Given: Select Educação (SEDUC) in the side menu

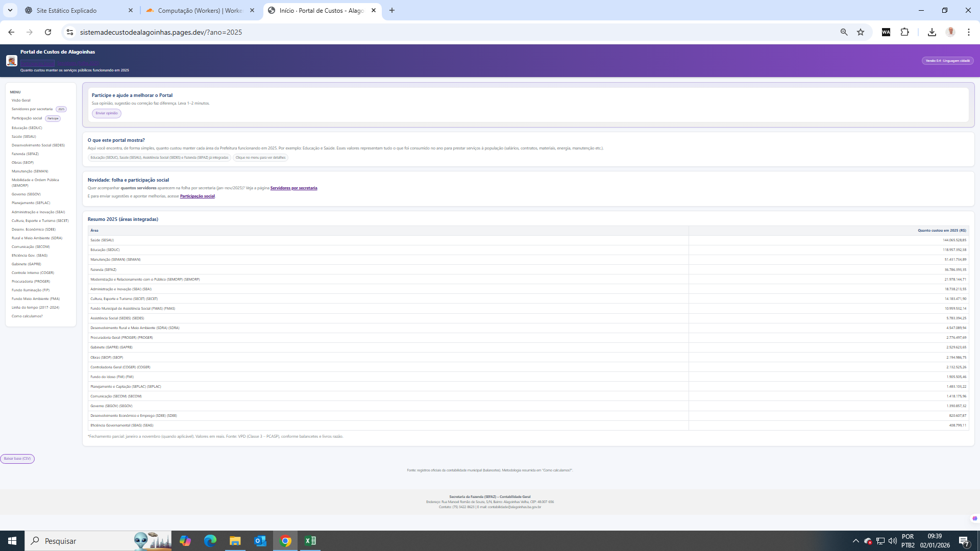Looking at the screenshot, I should (x=27, y=128).
